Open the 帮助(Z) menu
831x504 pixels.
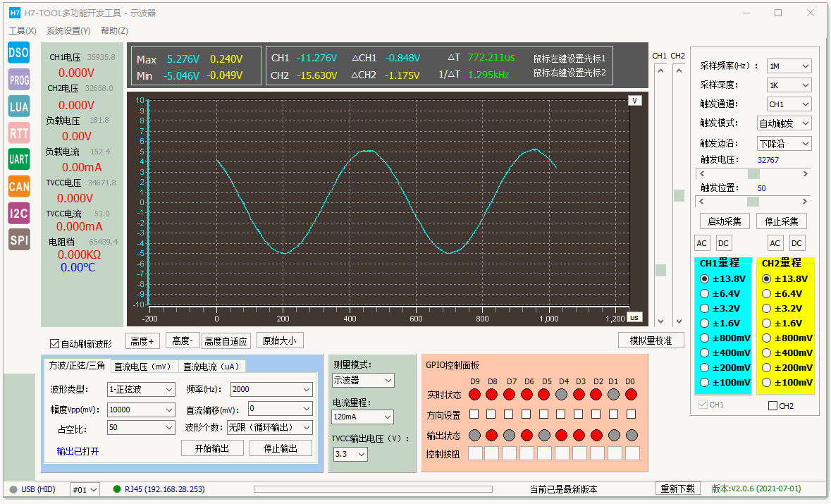(x=114, y=31)
